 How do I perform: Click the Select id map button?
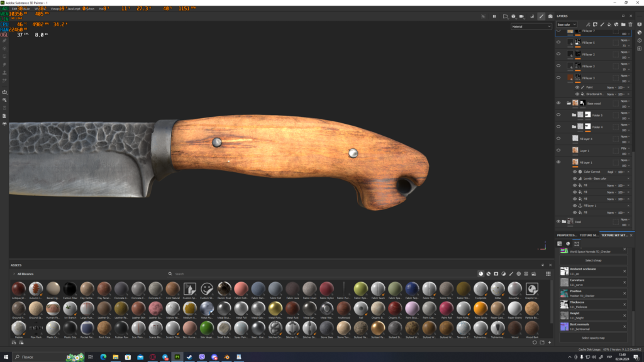pyautogui.click(x=593, y=260)
